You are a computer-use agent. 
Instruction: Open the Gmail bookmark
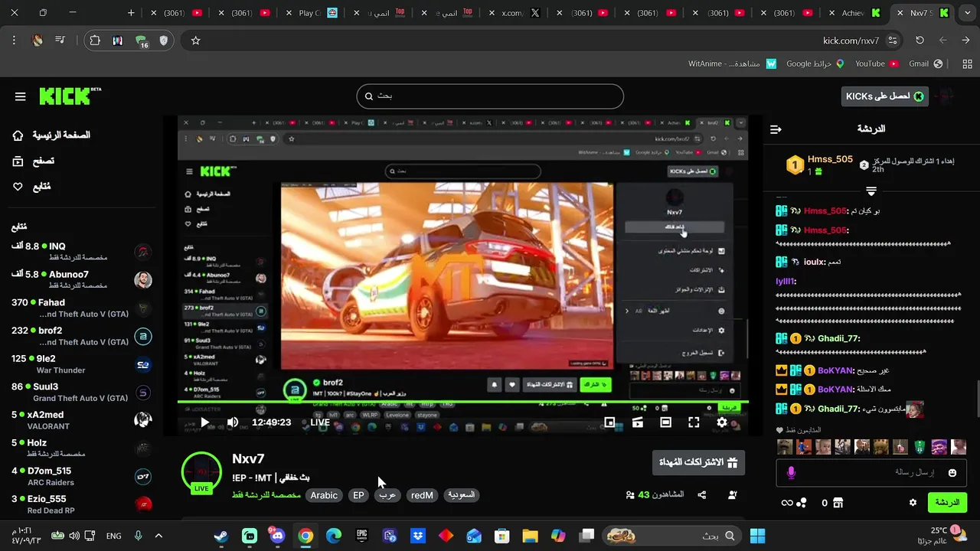(925, 64)
